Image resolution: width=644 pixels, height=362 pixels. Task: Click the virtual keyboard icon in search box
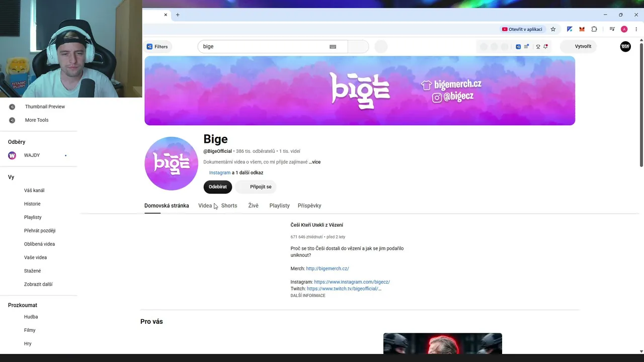click(333, 47)
